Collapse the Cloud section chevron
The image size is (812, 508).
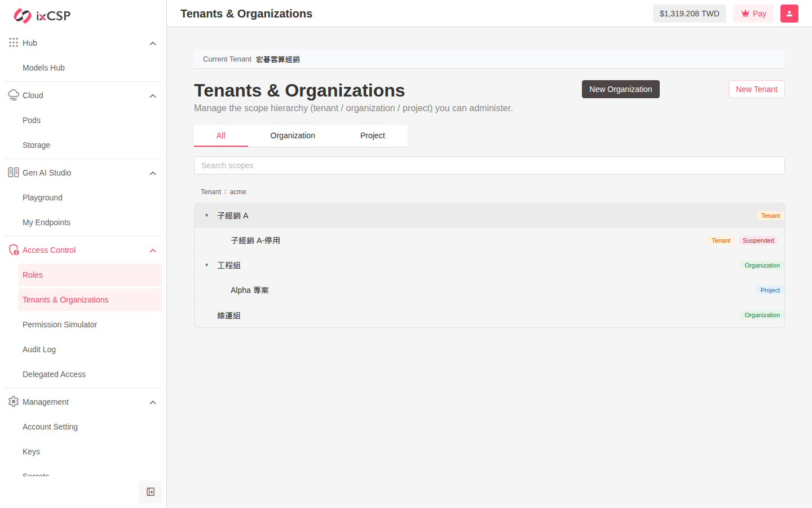pos(153,96)
